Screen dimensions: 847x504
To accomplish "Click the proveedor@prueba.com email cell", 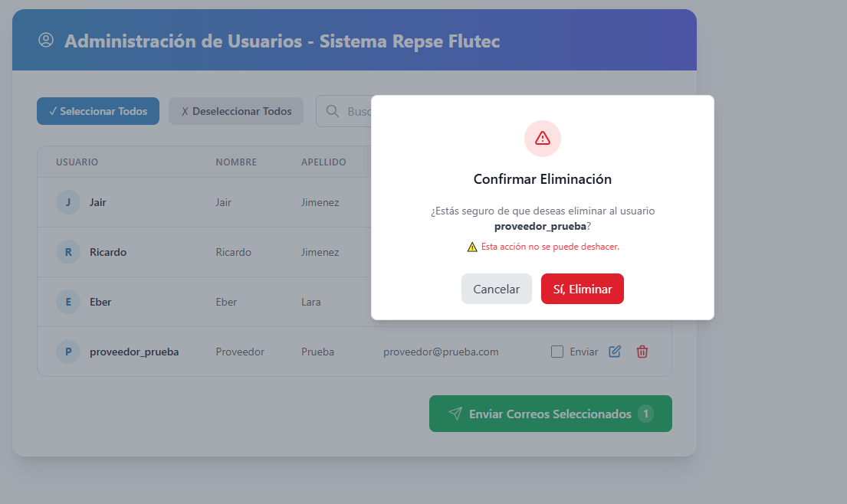I will (x=441, y=352).
